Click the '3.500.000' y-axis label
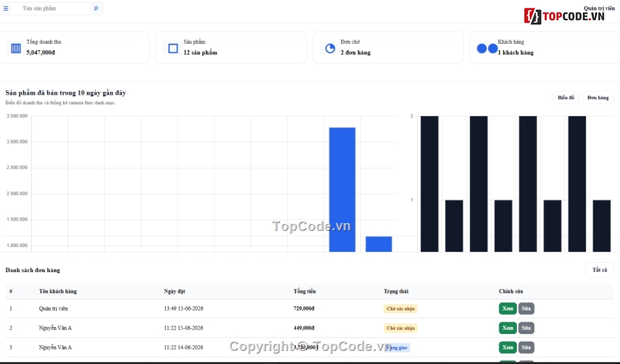This screenshot has height=364, width=620. tap(17, 116)
